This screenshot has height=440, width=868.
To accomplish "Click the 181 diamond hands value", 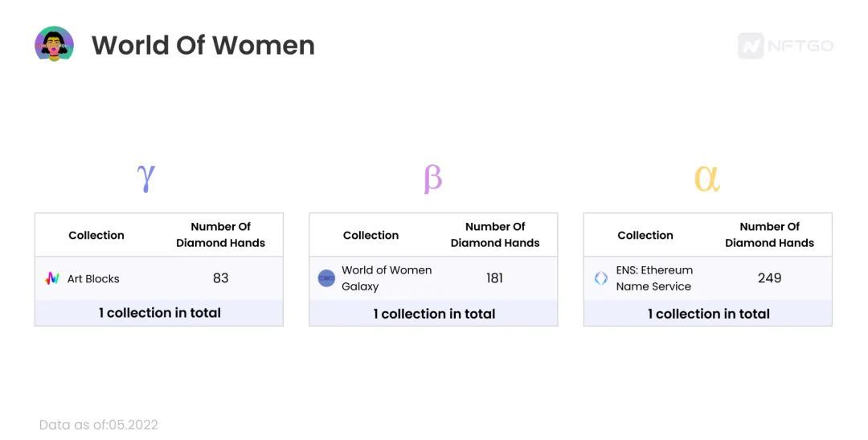I will 495,278.
